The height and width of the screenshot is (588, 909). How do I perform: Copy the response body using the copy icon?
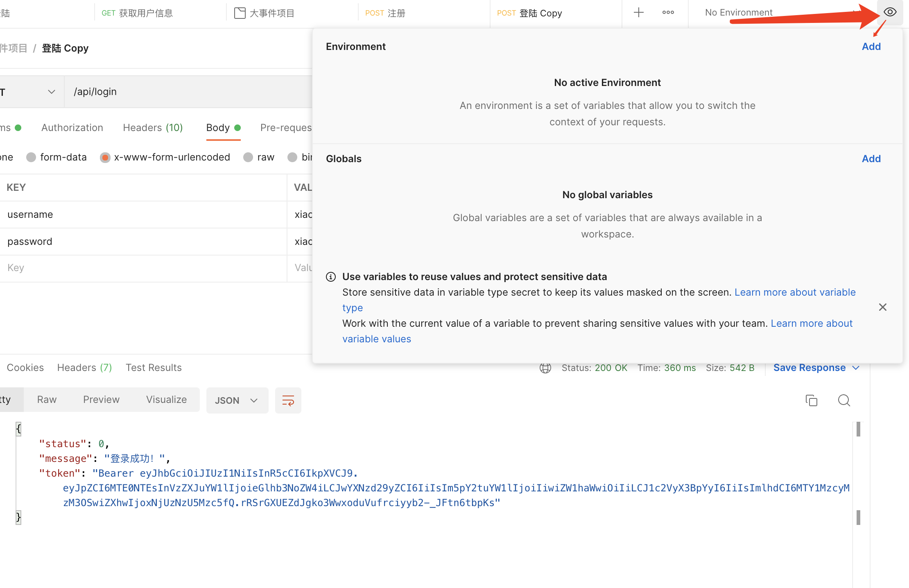812,400
